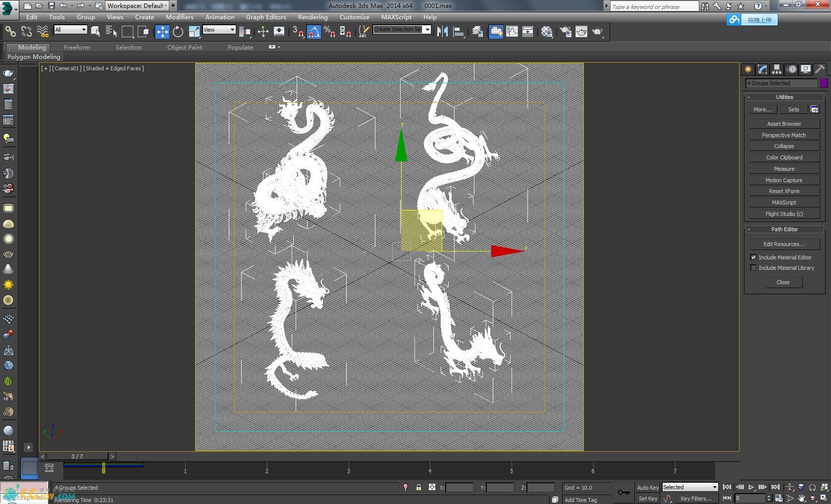Switch to the Create command panel tab
The height and width of the screenshot is (504, 831).
pos(748,69)
